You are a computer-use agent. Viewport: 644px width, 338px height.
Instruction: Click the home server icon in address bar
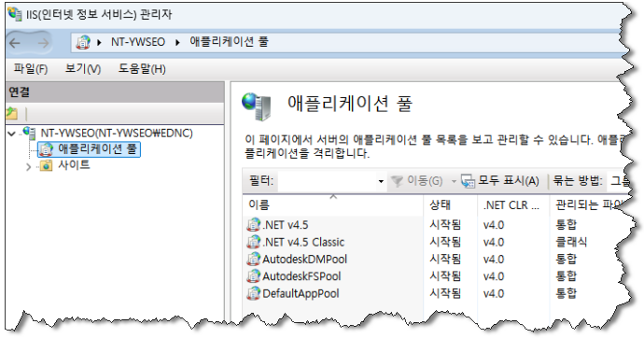83,42
